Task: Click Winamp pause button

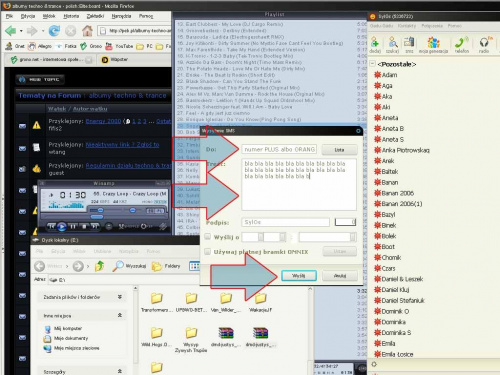Action: (x=73, y=227)
